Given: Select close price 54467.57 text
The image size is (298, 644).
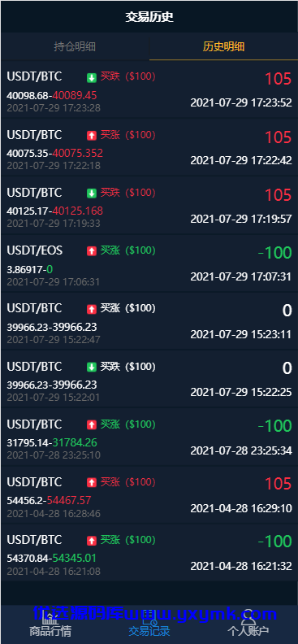Looking at the screenshot, I should coord(69,500).
